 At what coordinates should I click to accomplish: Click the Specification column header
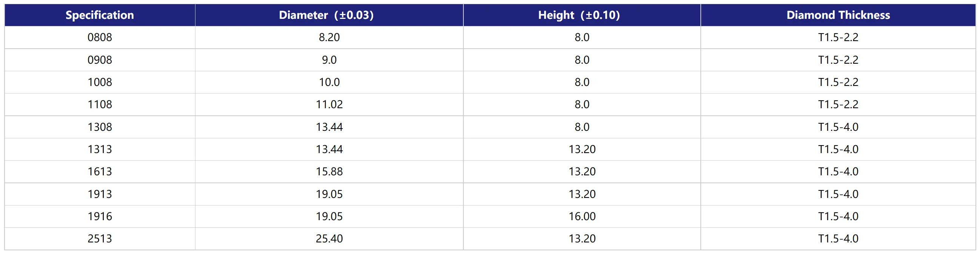pyautogui.click(x=100, y=15)
